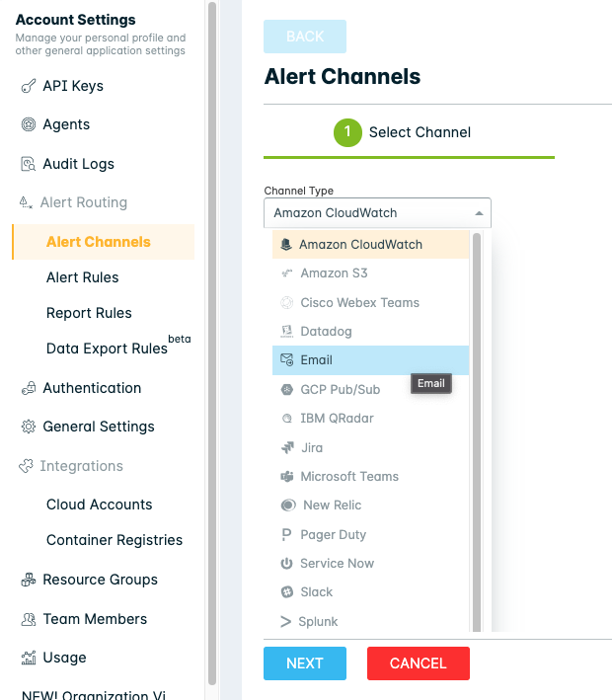
Task: Click the Integrations puzzle icon
Action: point(26,466)
